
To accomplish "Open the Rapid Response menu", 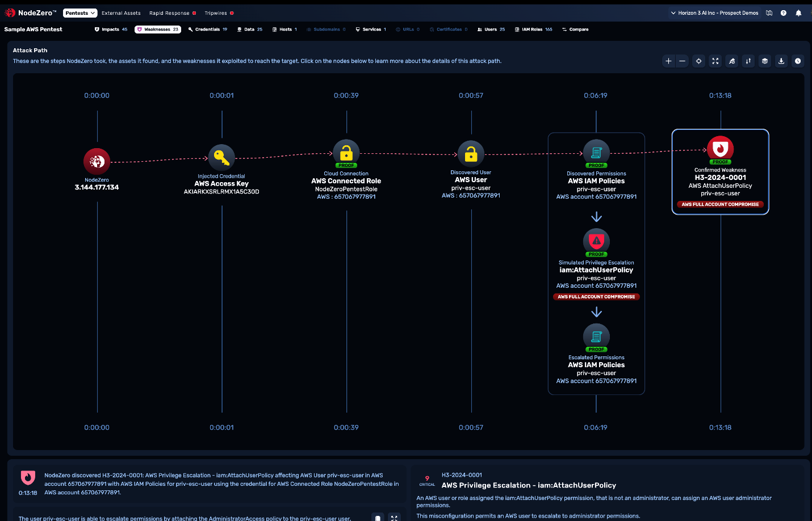I will (x=173, y=13).
